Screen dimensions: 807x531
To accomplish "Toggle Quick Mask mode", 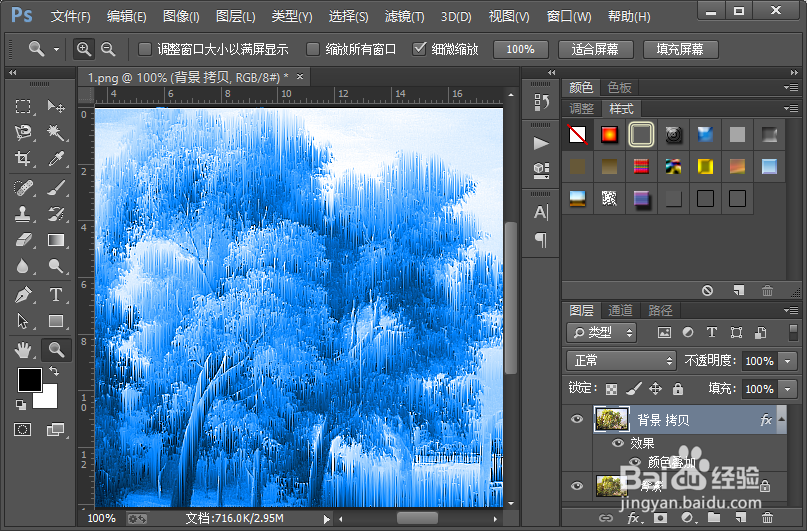I will coord(23,430).
